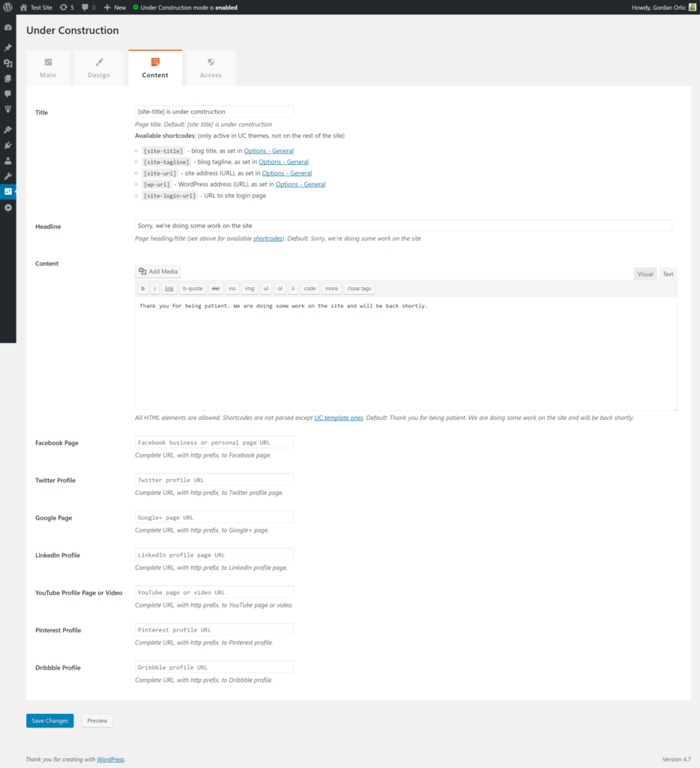Follow the UC template ones link
This screenshot has width=700, height=768.
coord(339,418)
